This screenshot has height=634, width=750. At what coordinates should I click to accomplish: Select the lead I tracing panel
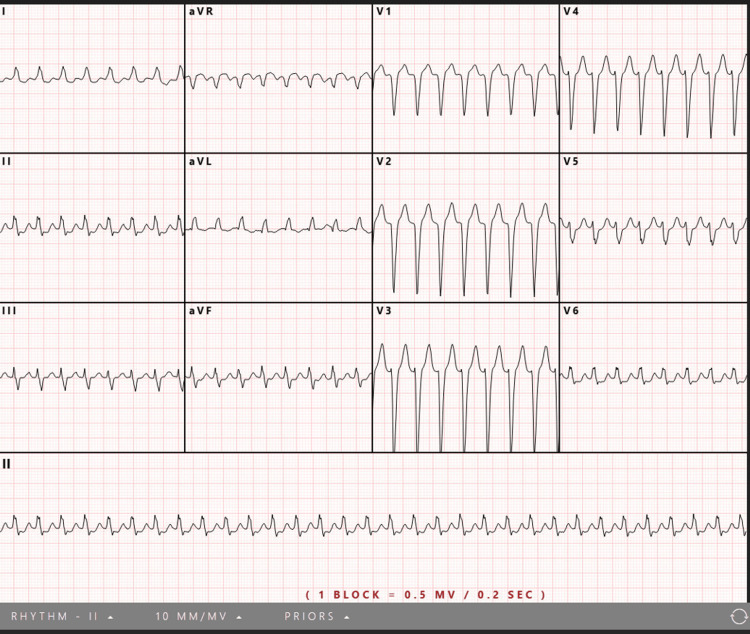pyautogui.click(x=92, y=78)
